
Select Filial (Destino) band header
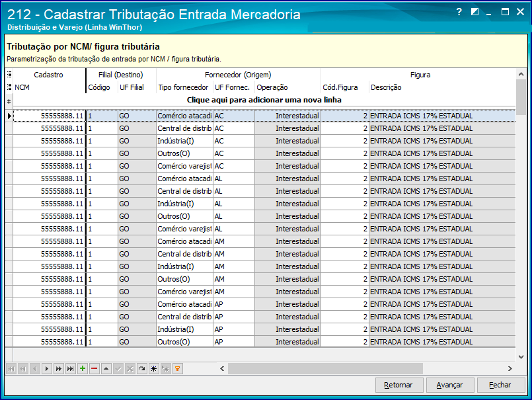pos(121,75)
